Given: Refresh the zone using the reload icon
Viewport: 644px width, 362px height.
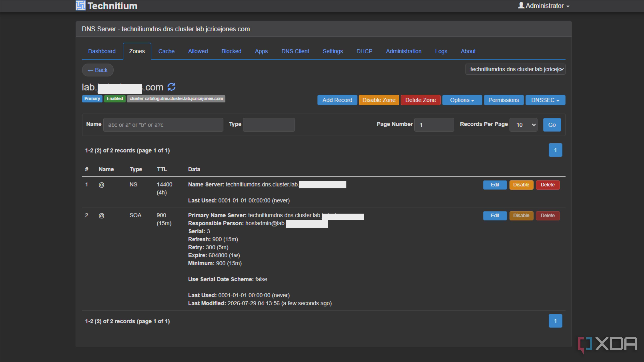Looking at the screenshot, I should coord(172,87).
